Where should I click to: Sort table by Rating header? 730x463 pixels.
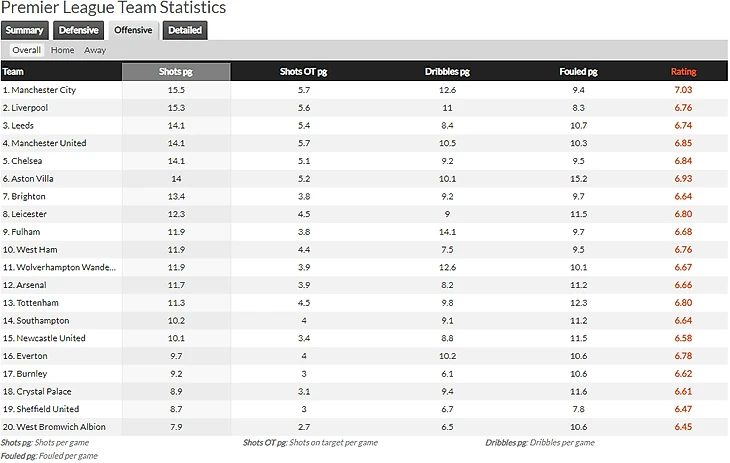click(x=683, y=72)
